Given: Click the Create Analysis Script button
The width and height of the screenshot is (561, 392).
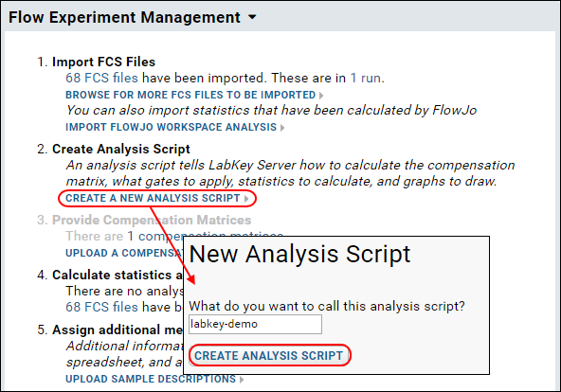Looking at the screenshot, I should pyautogui.click(x=269, y=356).
